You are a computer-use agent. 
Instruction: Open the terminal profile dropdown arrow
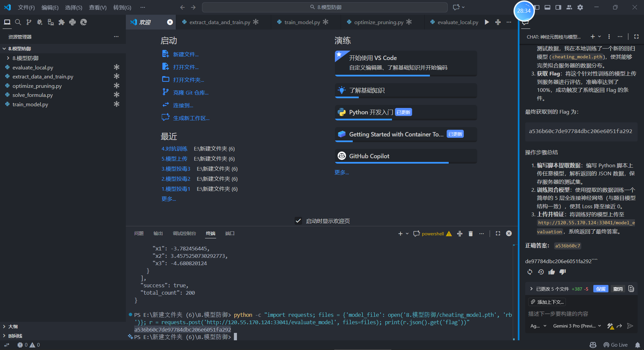coord(407,233)
